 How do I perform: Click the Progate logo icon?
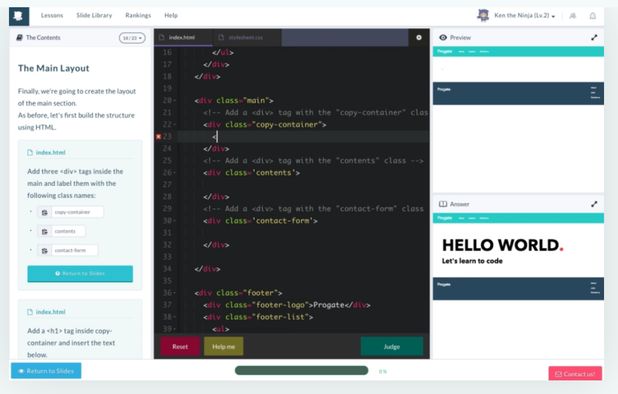(x=19, y=16)
